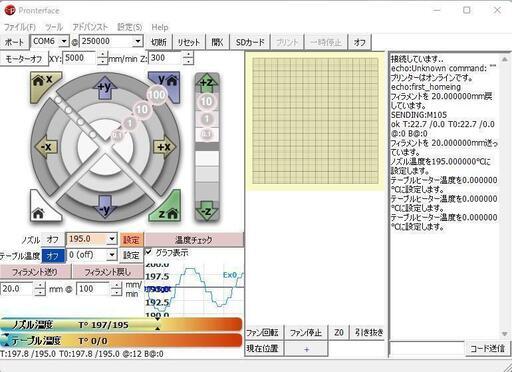The width and height of the screenshot is (512, 372).
Task: Open the ツール menu
Action: point(54,27)
